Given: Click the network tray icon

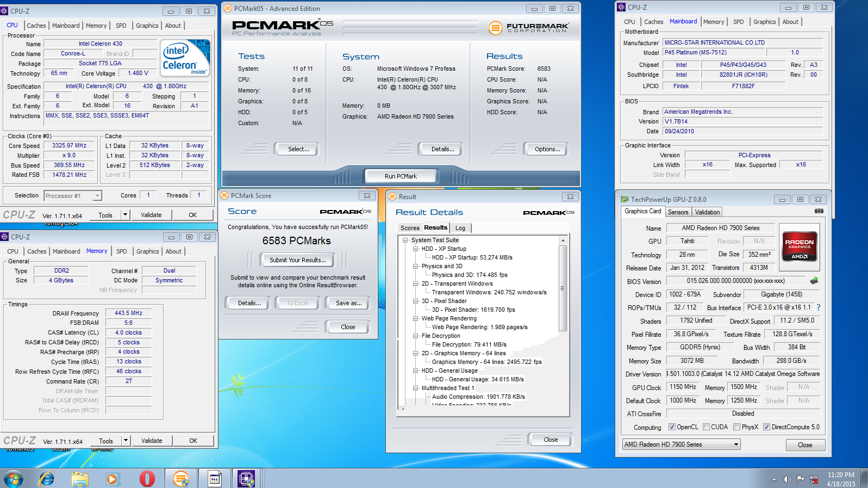Looking at the screenshot, I should point(814,479).
